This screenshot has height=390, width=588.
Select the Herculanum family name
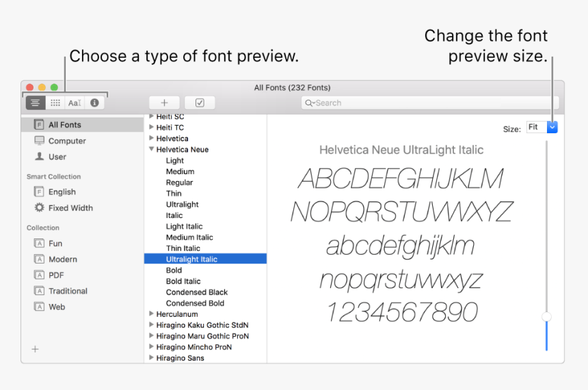177,314
